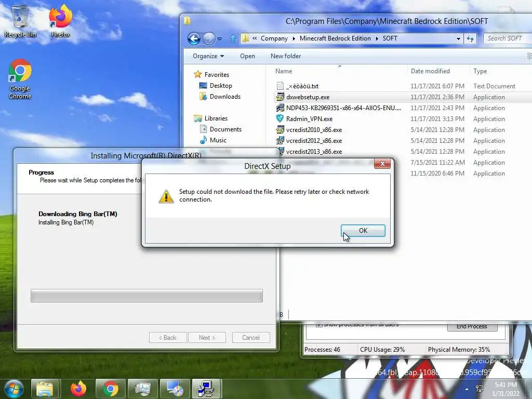532x399 pixels.
Task: Click the DirectX installer taskbar icon
Action: (x=175, y=389)
